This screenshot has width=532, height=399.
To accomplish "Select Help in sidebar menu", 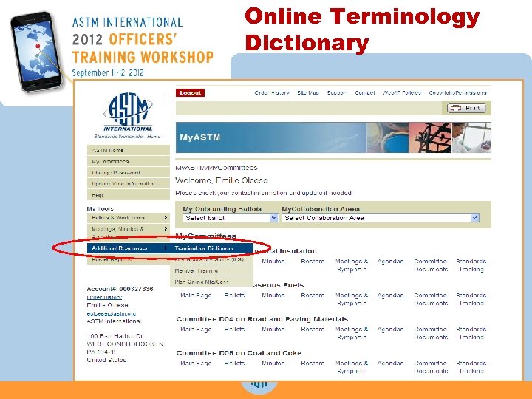I will pyautogui.click(x=129, y=195).
